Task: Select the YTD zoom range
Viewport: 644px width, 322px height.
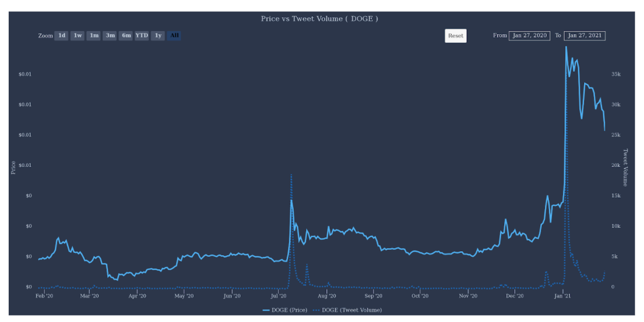Action: pos(142,36)
